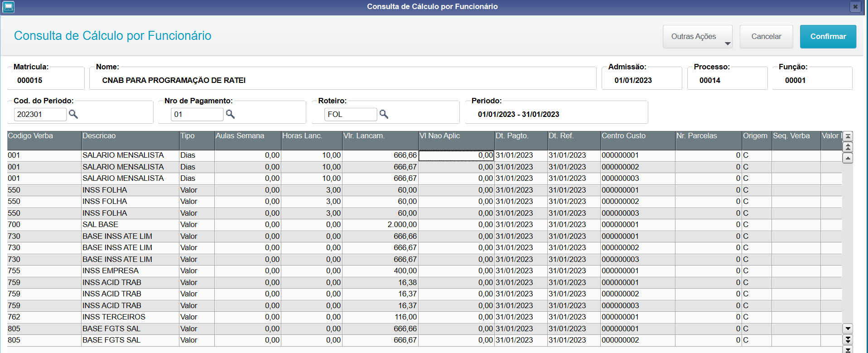Screen dimensions: 868x353
Task: Click the Processo value 00014
Action: pyautogui.click(x=710, y=80)
